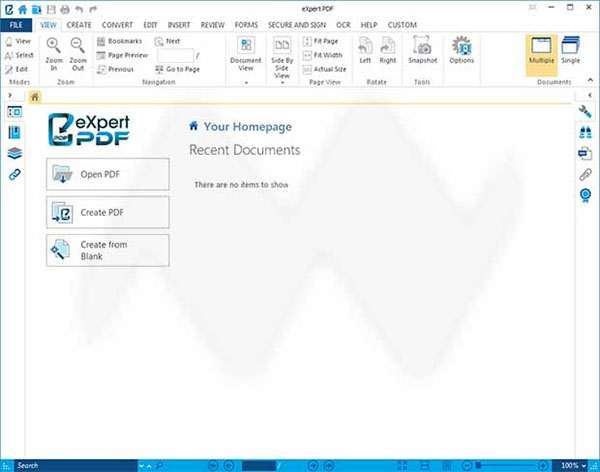Collapse the ribbon with caret arrow

coord(590,80)
